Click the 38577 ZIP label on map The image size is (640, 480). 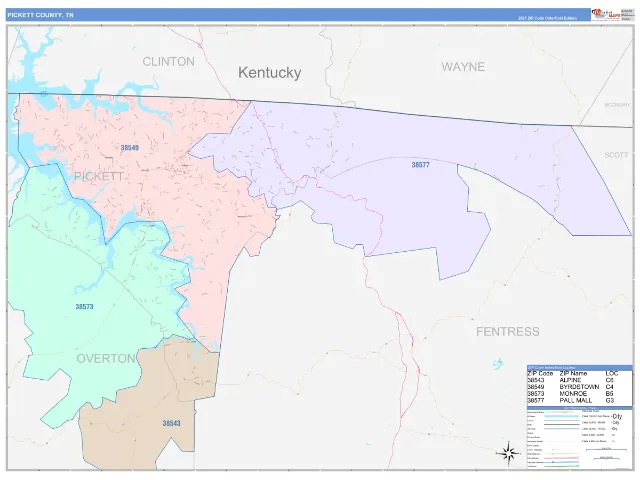point(420,165)
